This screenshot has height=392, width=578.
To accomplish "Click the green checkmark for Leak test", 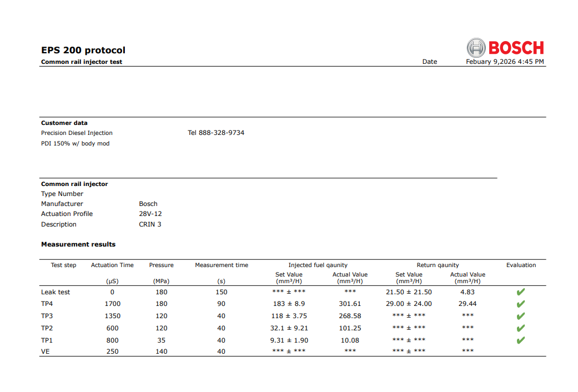I will pos(520,292).
